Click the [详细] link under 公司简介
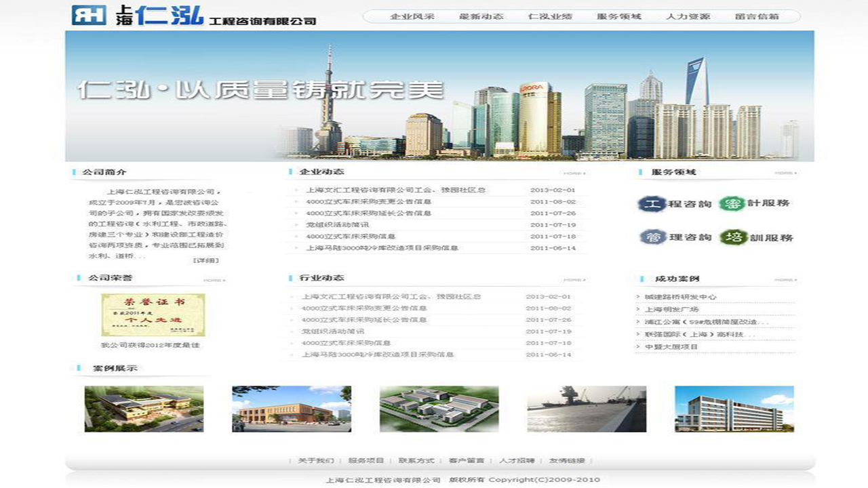Image resolution: width=868 pixels, height=488 pixels. tap(206, 260)
